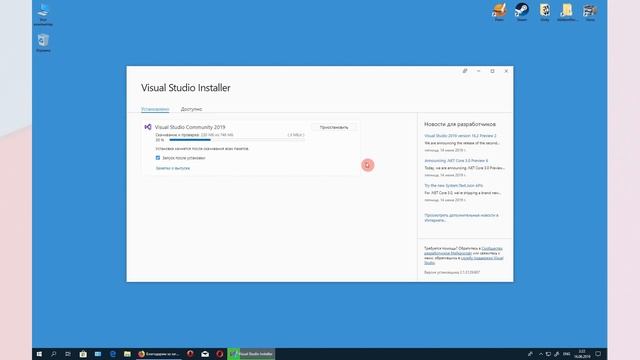Launch Microsoft Store from the taskbar
The width and height of the screenshot is (640, 360).
(83, 354)
